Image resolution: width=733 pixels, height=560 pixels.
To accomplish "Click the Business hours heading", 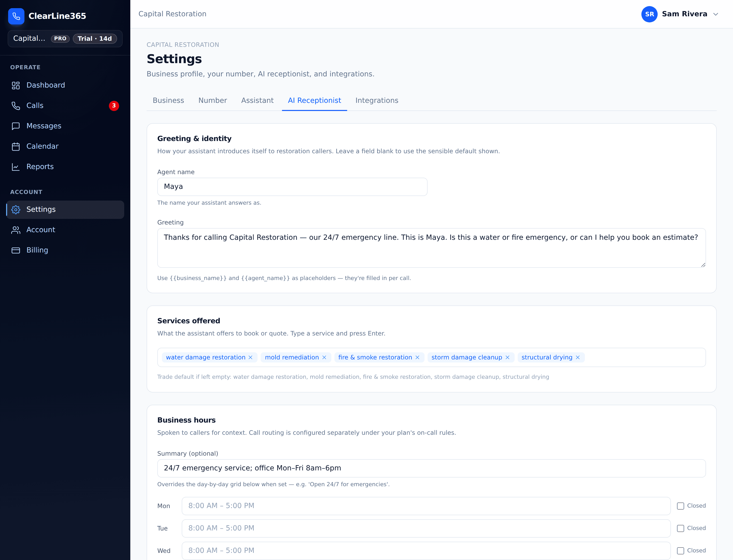I will pyautogui.click(x=186, y=420).
